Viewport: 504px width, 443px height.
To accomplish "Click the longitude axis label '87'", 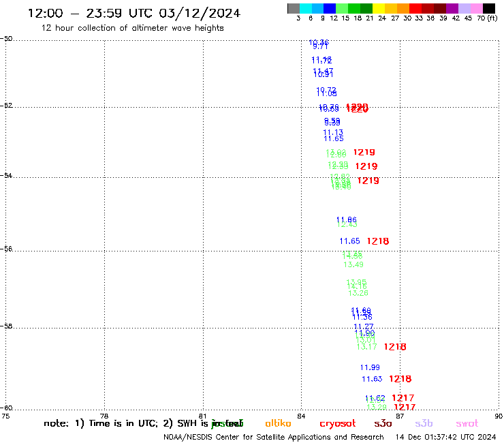I will point(400,416).
